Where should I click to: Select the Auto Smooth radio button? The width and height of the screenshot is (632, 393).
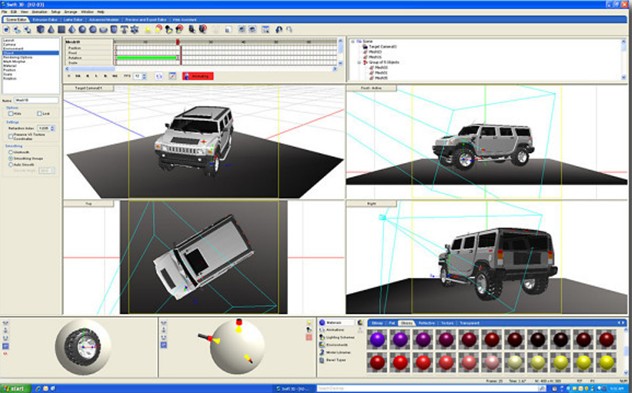11,164
